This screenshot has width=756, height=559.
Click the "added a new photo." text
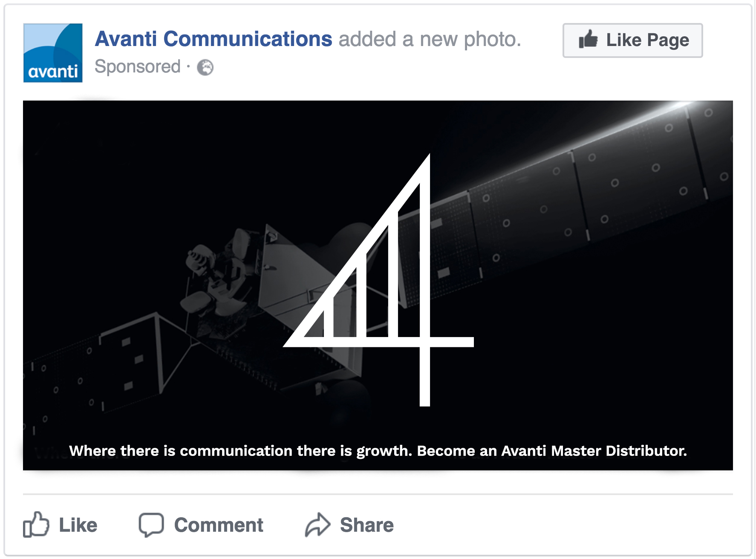coord(430,39)
